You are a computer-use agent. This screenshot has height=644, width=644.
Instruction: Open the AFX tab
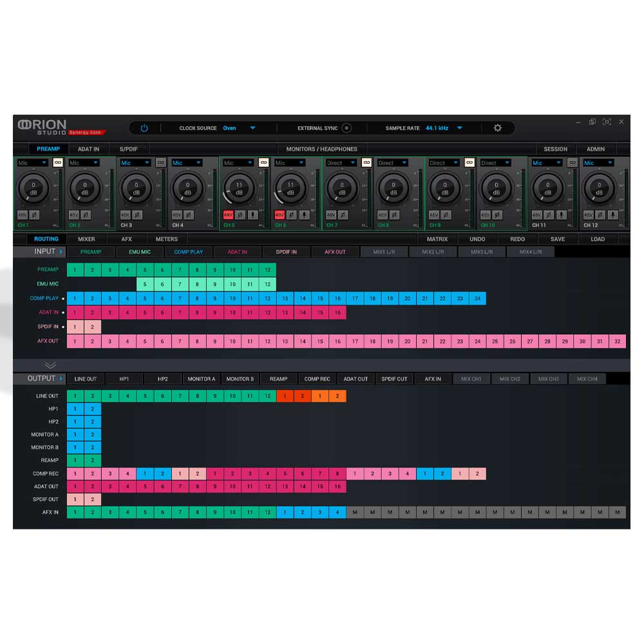click(126, 239)
